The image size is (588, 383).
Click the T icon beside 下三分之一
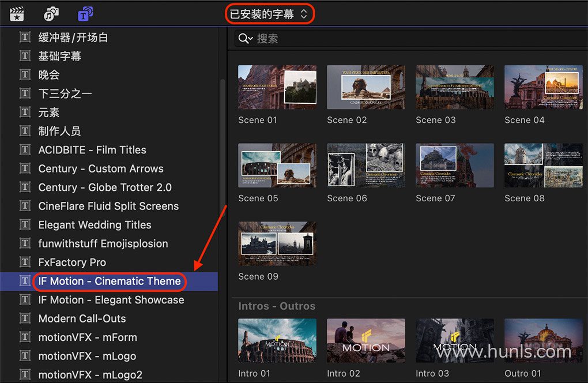click(25, 93)
